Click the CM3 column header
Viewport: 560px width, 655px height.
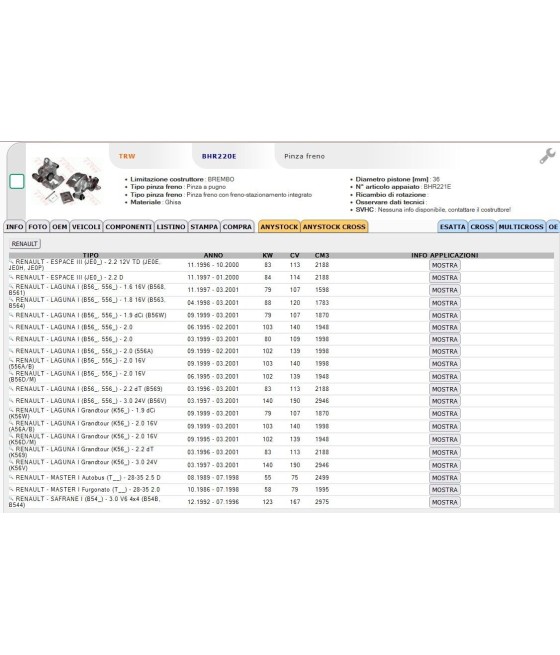click(x=322, y=255)
